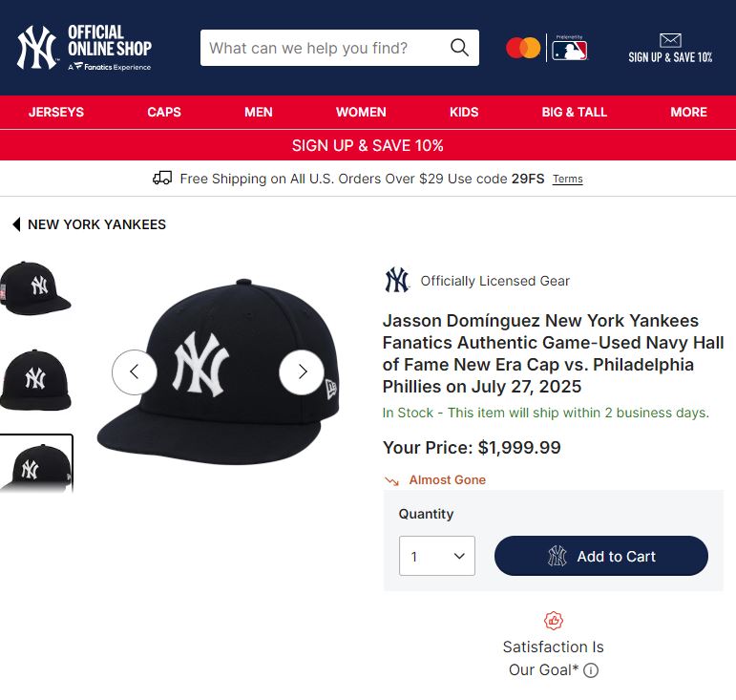Show the next product image arrow
The image size is (736, 700).
point(302,371)
